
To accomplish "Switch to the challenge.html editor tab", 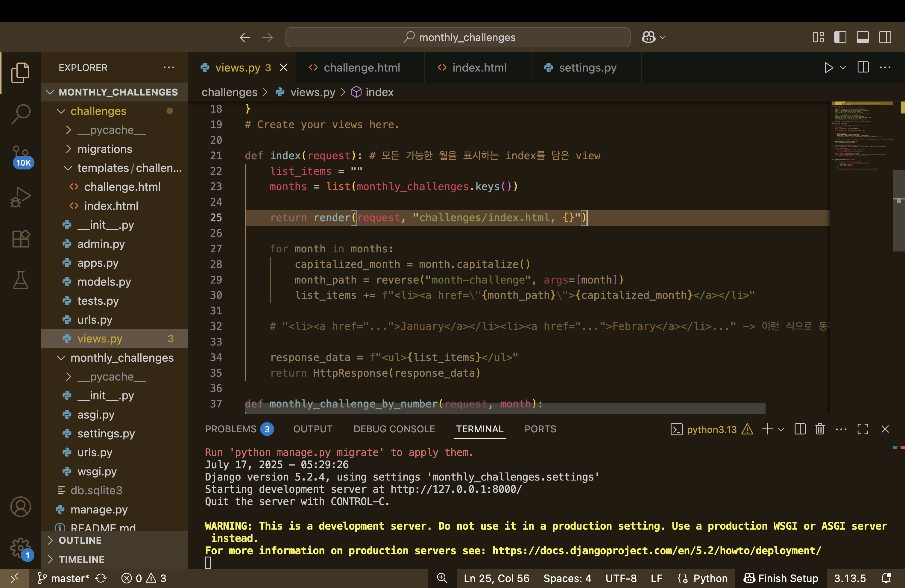I will point(361,68).
